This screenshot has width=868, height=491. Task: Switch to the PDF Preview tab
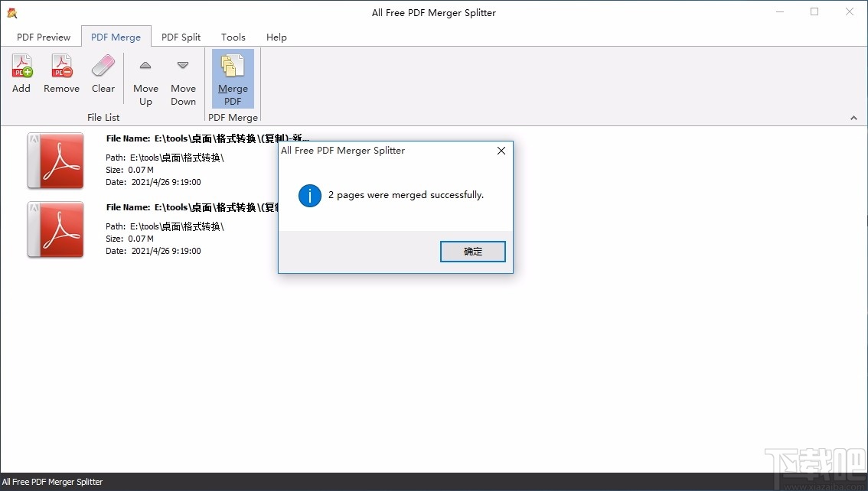[43, 37]
